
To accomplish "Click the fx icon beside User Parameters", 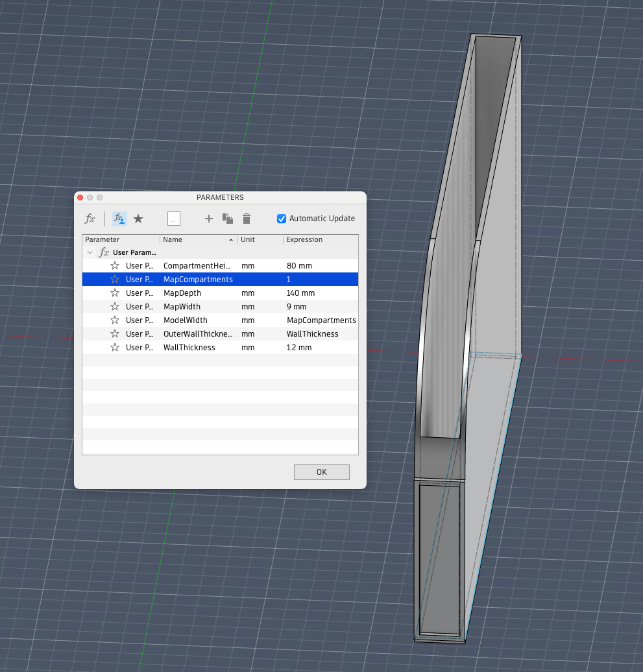I will pos(104,252).
